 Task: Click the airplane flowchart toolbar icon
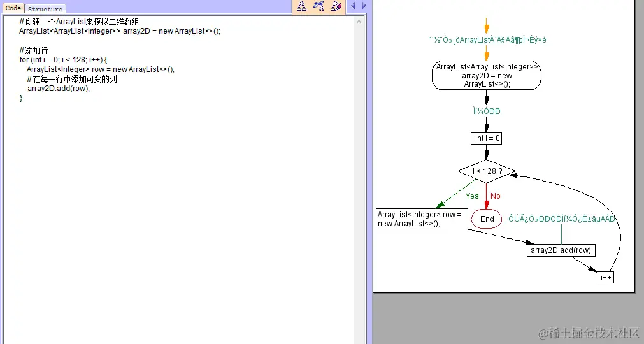pyautogui.click(x=318, y=6)
